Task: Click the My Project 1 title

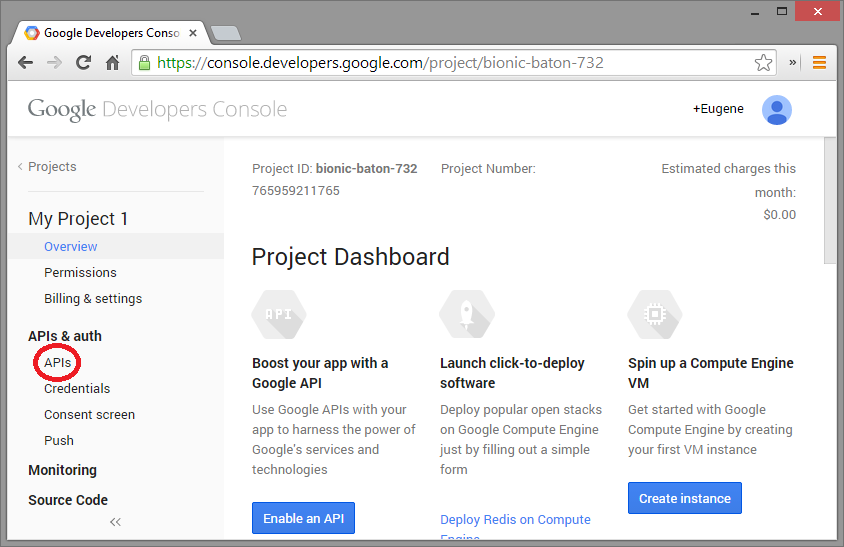Action: (x=78, y=219)
